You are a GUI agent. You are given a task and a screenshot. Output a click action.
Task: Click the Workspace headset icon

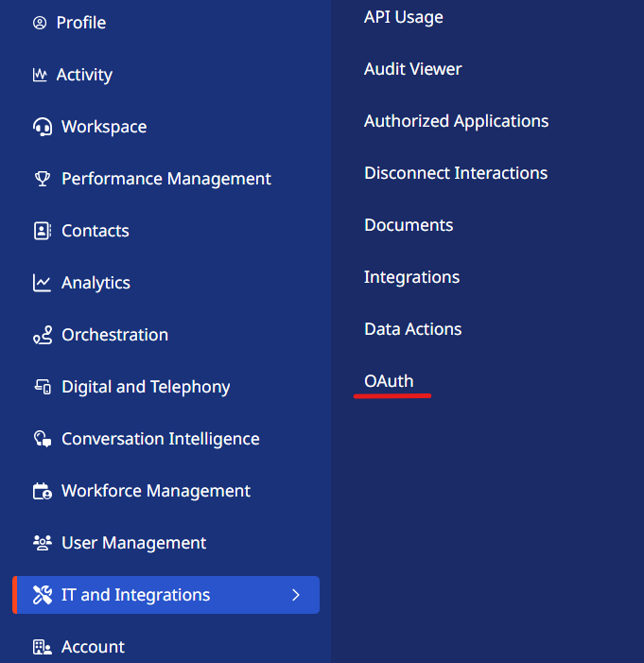point(43,127)
